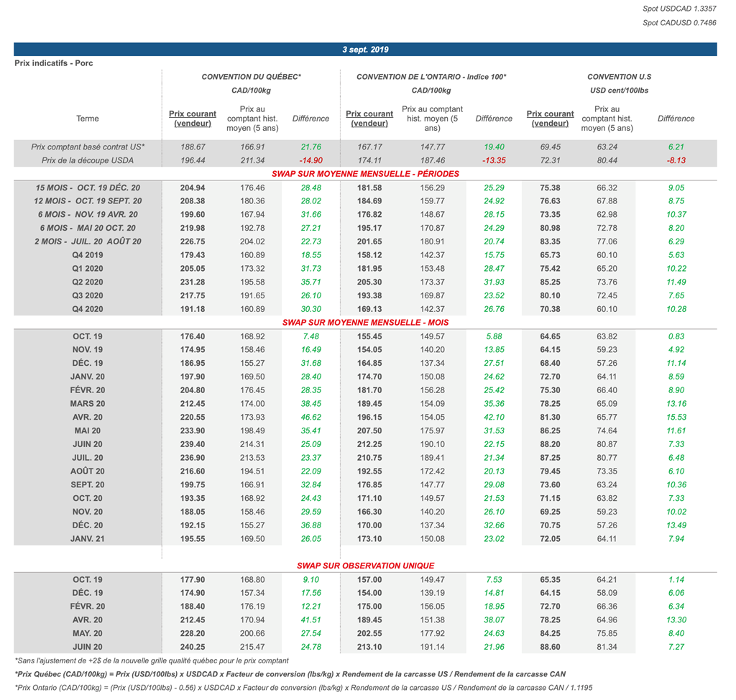Click the Terme column header

coord(87,119)
